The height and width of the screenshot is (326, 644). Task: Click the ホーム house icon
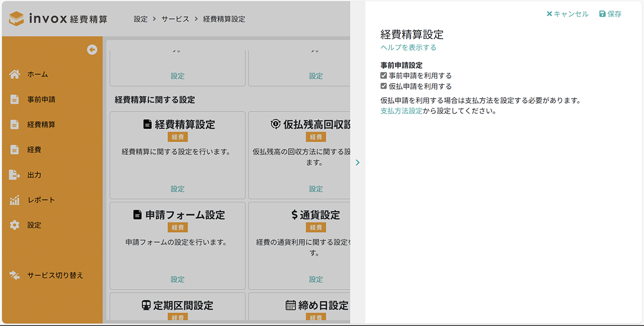(x=14, y=74)
